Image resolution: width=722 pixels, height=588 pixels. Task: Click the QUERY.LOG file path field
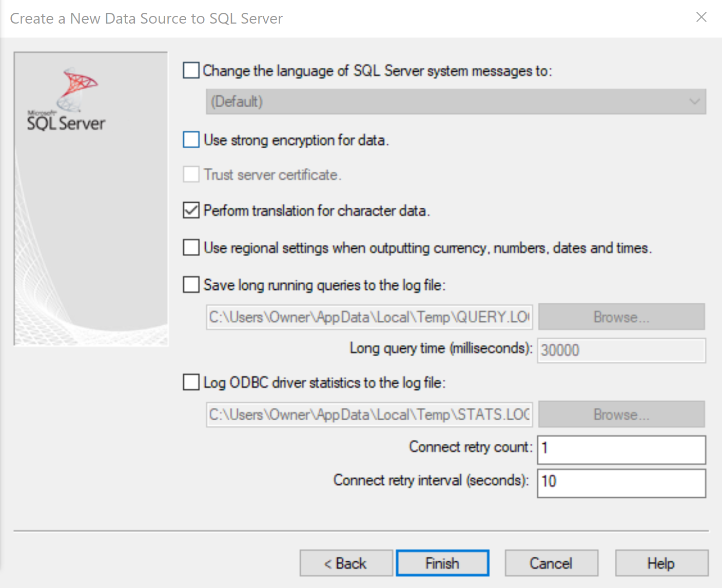pos(368,317)
